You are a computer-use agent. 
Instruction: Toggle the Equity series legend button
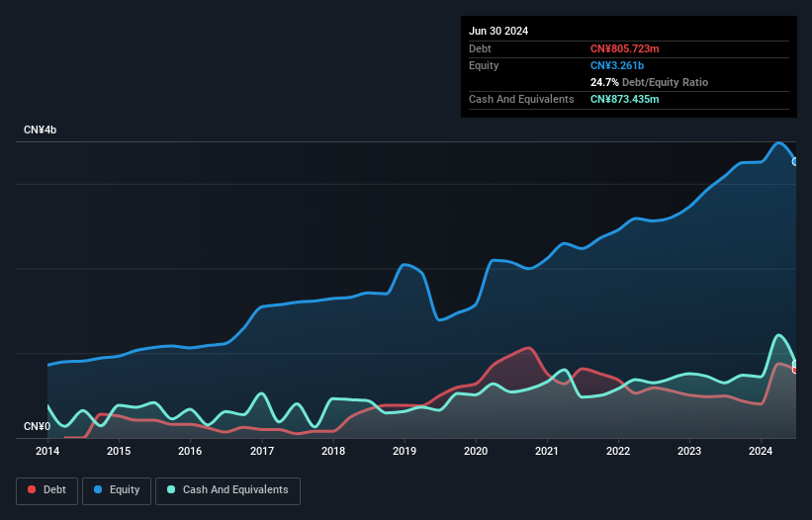pos(117,490)
